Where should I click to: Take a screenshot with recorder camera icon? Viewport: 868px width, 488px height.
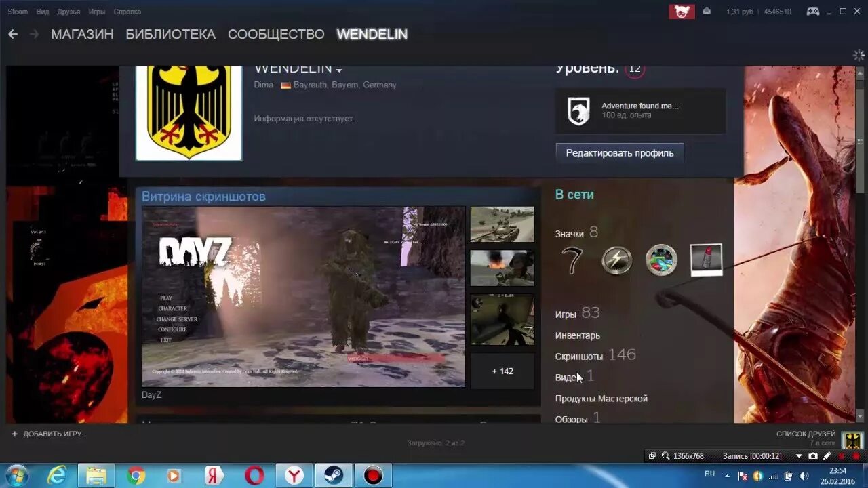coord(813,456)
